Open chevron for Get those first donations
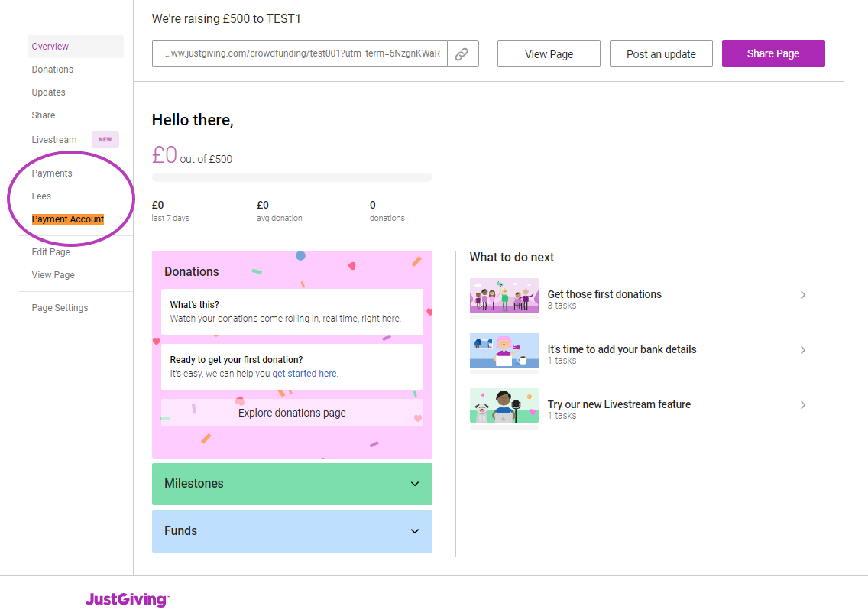 click(803, 295)
